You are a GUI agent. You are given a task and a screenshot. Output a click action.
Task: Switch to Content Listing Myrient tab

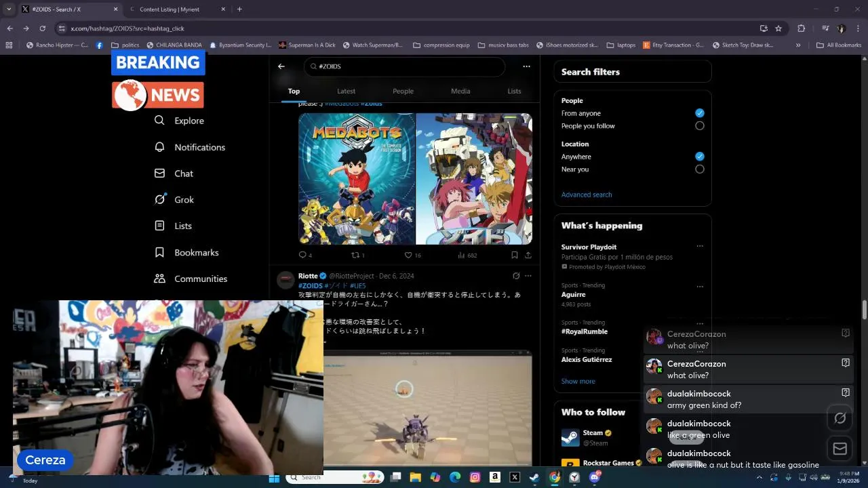(x=176, y=9)
